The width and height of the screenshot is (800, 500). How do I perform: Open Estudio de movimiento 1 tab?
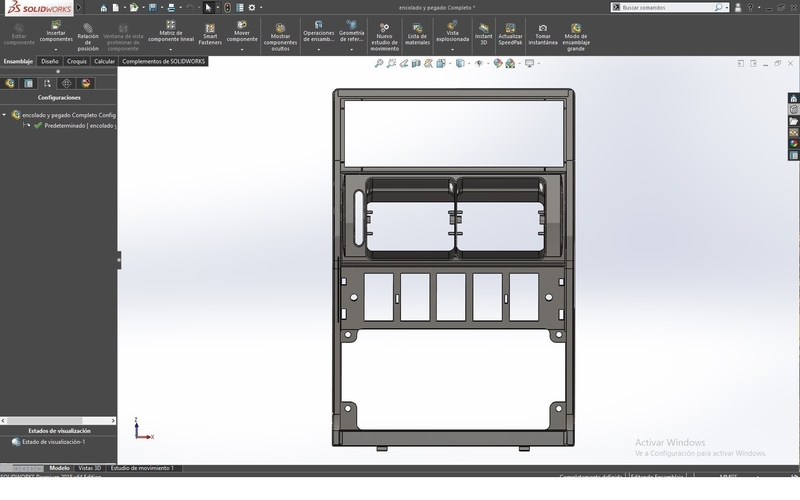coord(141,468)
